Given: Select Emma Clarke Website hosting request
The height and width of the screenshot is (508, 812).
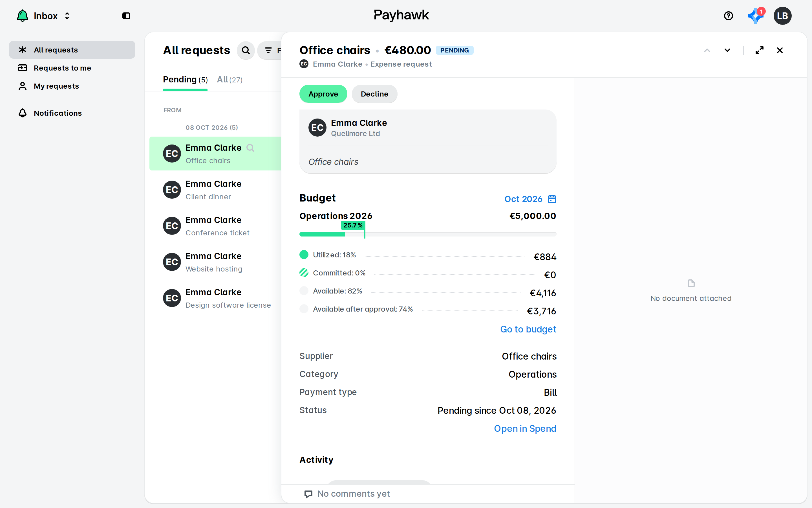Looking at the screenshot, I should coord(215,262).
